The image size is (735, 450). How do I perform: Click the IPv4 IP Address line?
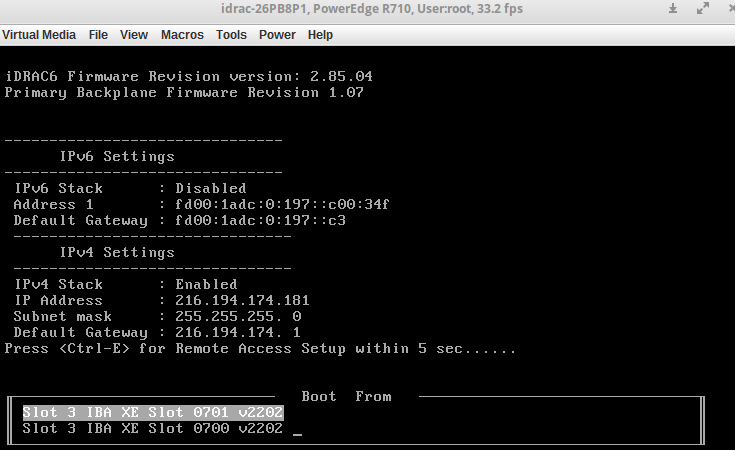pos(161,300)
